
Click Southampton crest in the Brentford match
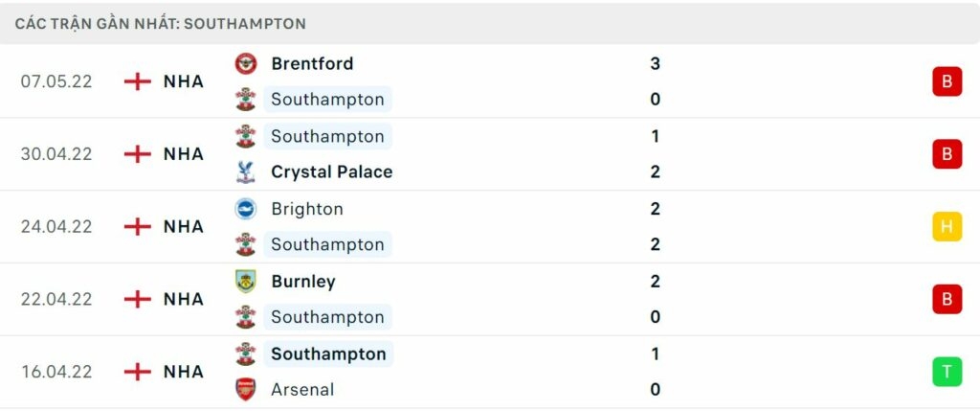tap(246, 99)
